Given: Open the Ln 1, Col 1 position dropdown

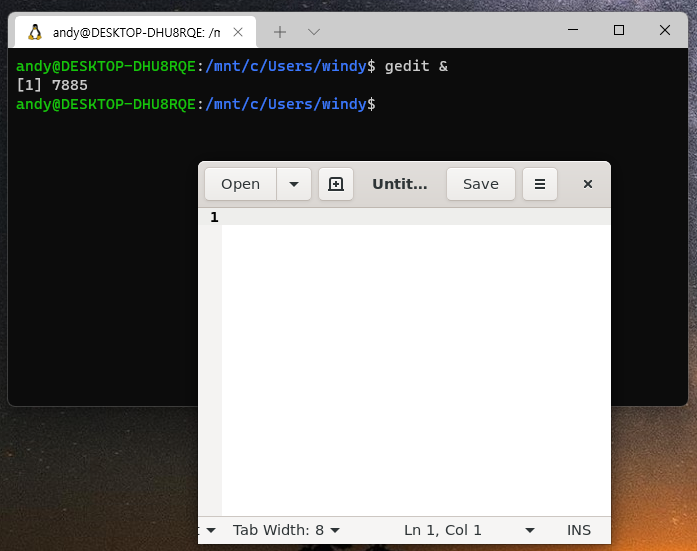Looking at the screenshot, I should coord(469,530).
